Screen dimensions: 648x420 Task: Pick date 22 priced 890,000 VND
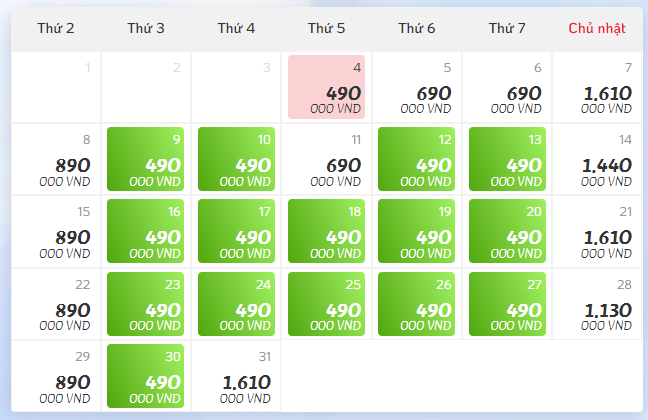(56, 303)
